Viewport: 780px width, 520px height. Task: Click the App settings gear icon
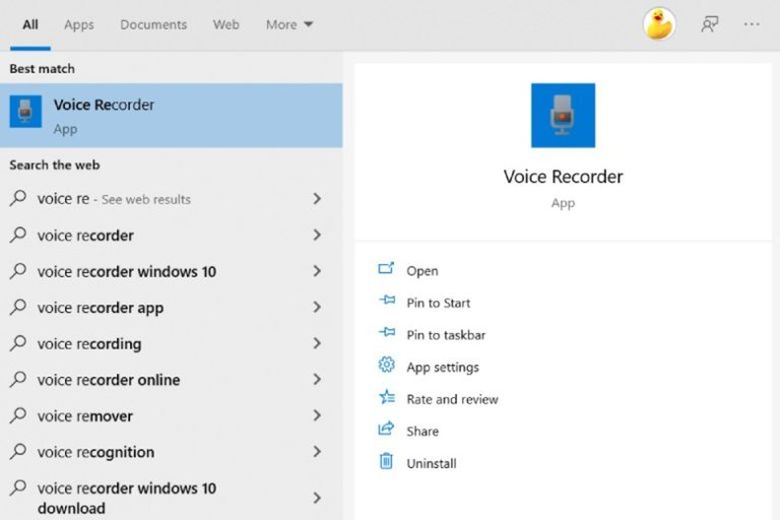pyautogui.click(x=386, y=365)
